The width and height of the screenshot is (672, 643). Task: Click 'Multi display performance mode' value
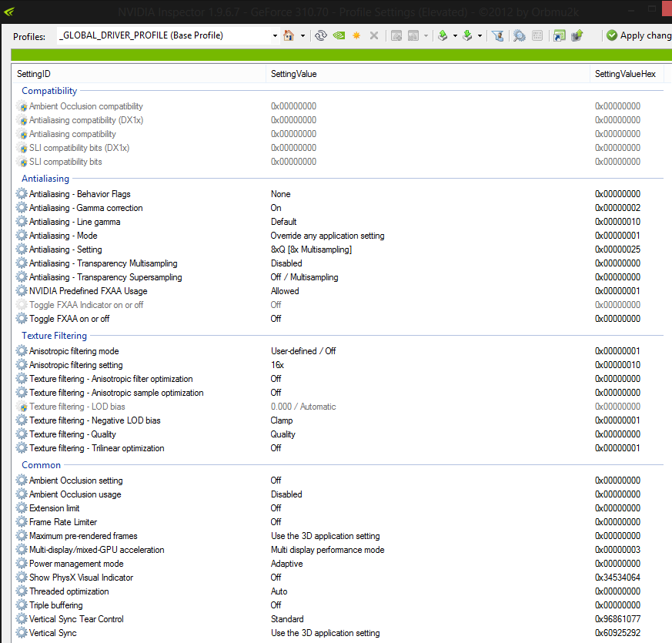(x=327, y=550)
